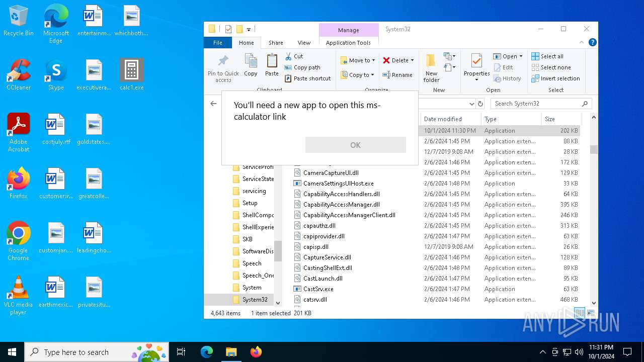
Task: Open the File menu tab
Action: (x=218, y=43)
